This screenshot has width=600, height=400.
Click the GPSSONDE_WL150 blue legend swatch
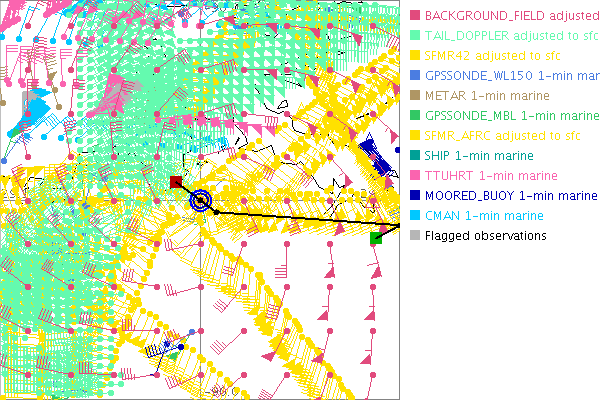pyautogui.click(x=415, y=76)
